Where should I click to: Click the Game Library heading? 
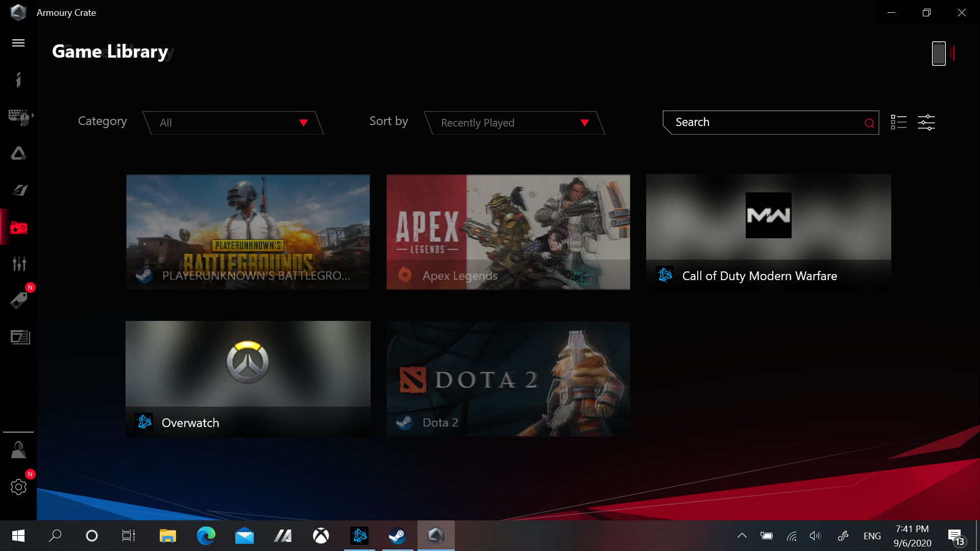pos(110,52)
